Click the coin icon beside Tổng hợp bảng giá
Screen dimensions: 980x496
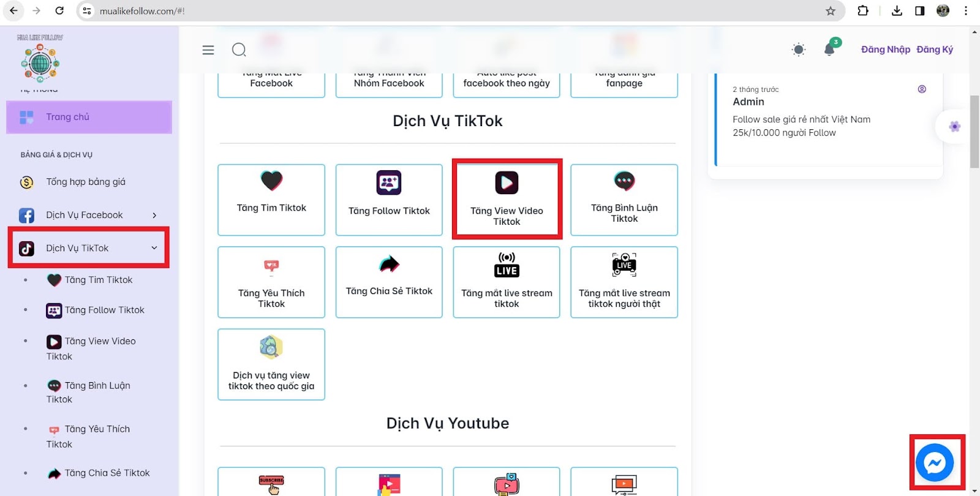pos(26,182)
